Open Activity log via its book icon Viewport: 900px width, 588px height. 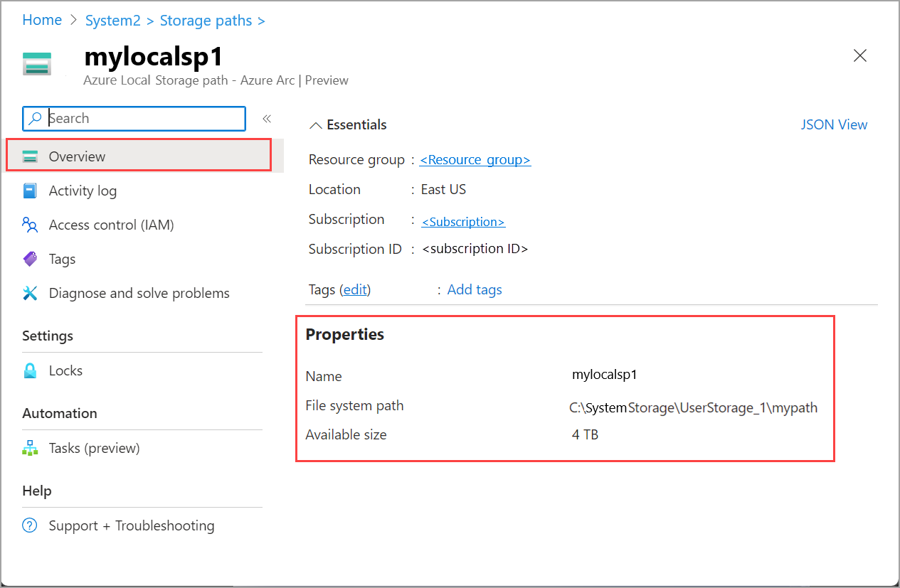click(x=30, y=191)
